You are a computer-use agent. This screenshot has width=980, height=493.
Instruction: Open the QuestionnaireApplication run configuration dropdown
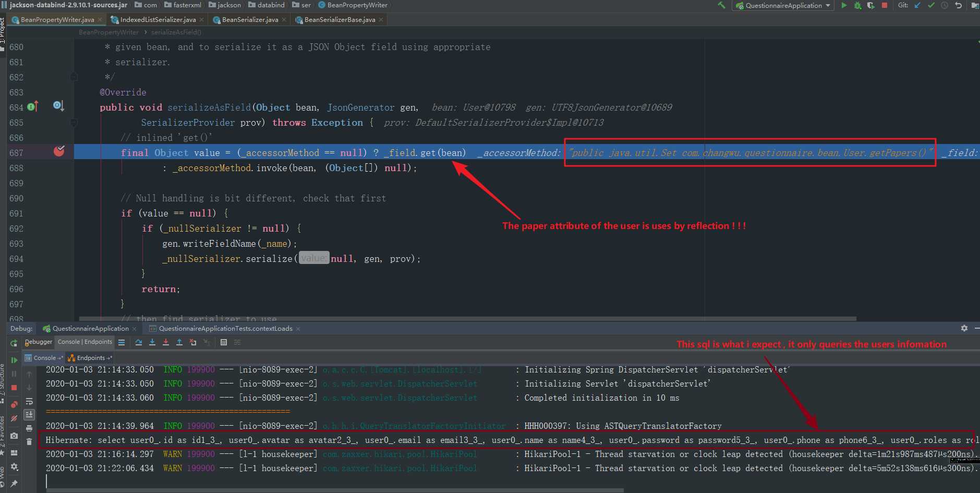(783, 5)
